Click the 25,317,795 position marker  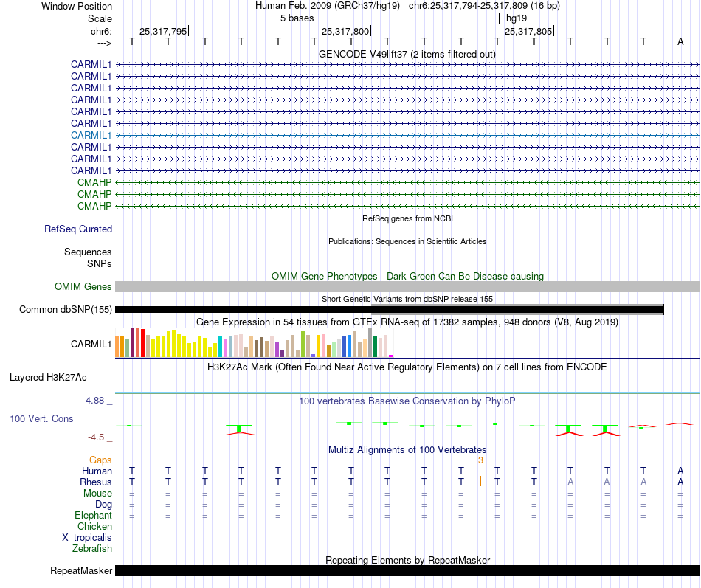click(163, 31)
